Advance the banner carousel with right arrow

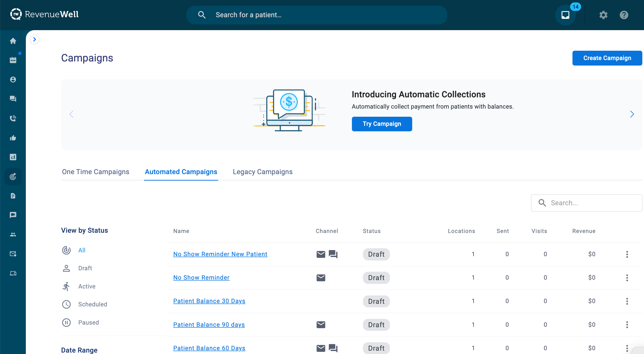pyautogui.click(x=632, y=114)
